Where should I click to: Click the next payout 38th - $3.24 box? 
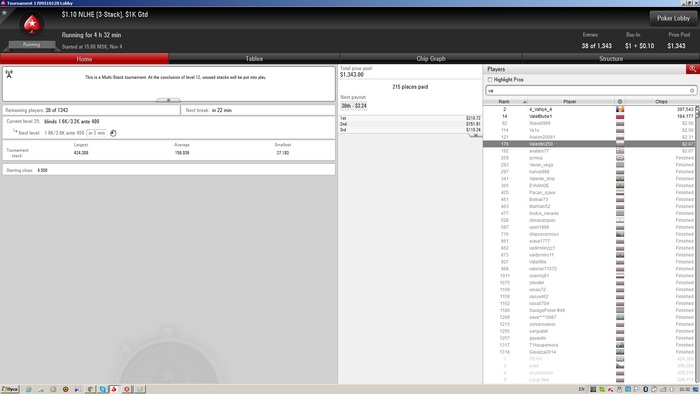click(x=354, y=106)
